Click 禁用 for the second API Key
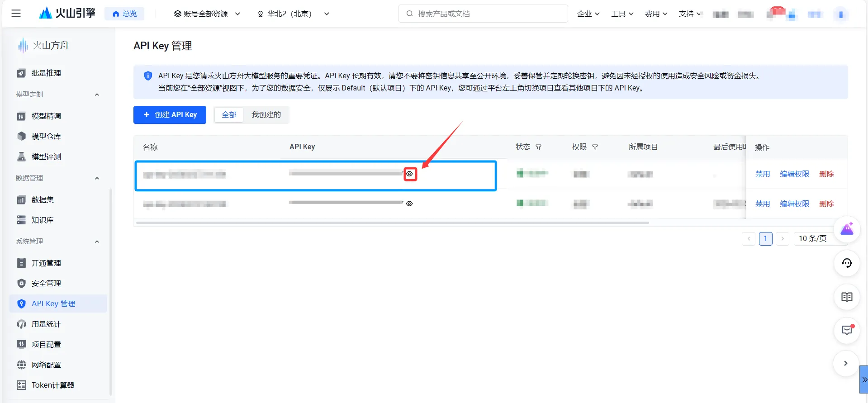This screenshot has height=403, width=868. click(x=763, y=204)
